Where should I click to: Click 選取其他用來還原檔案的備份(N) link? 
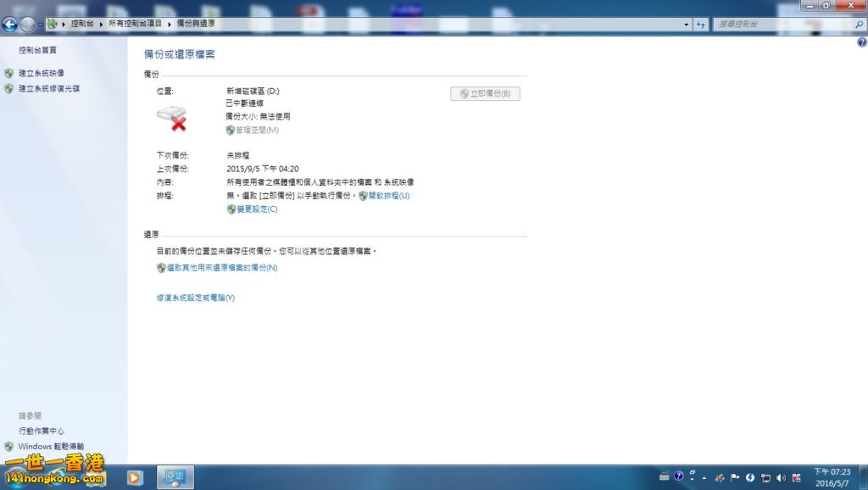pyautogui.click(x=222, y=268)
